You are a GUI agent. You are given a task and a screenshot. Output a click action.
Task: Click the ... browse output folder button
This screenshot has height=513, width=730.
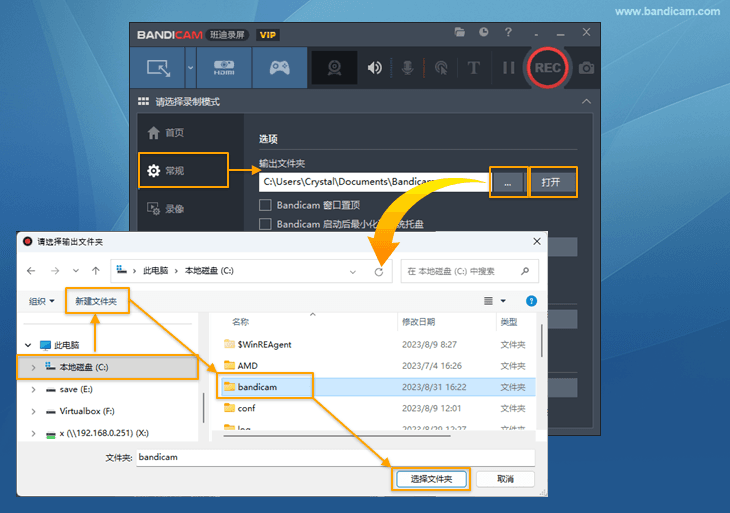[x=508, y=182]
